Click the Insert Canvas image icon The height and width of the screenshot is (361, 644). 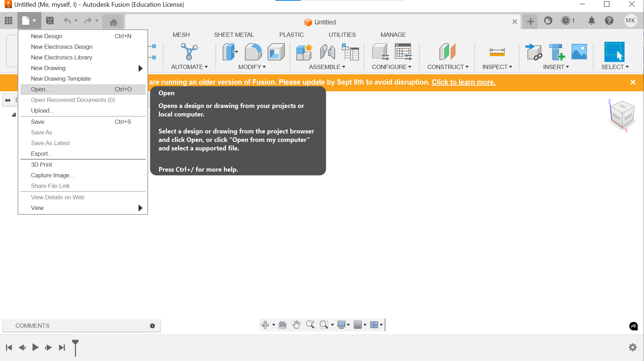pyautogui.click(x=579, y=52)
